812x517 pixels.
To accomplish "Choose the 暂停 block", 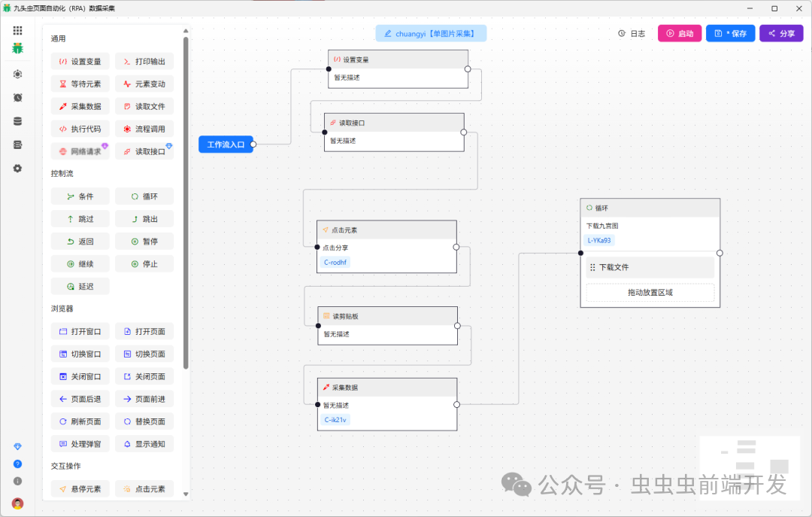I will pos(144,241).
